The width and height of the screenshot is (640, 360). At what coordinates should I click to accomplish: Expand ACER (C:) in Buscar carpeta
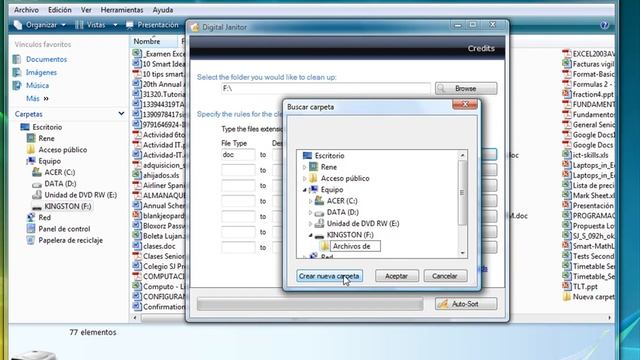click(x=310, y=201)
